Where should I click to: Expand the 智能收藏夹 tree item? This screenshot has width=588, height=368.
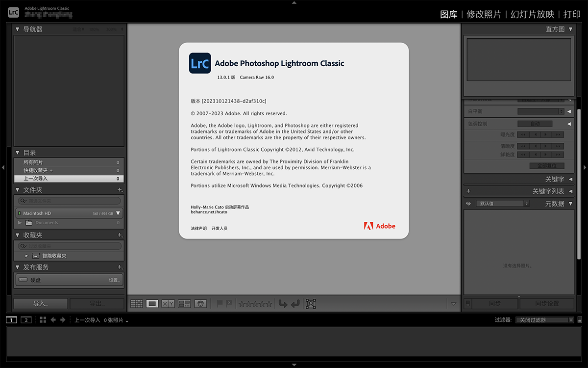coord(26,256)
